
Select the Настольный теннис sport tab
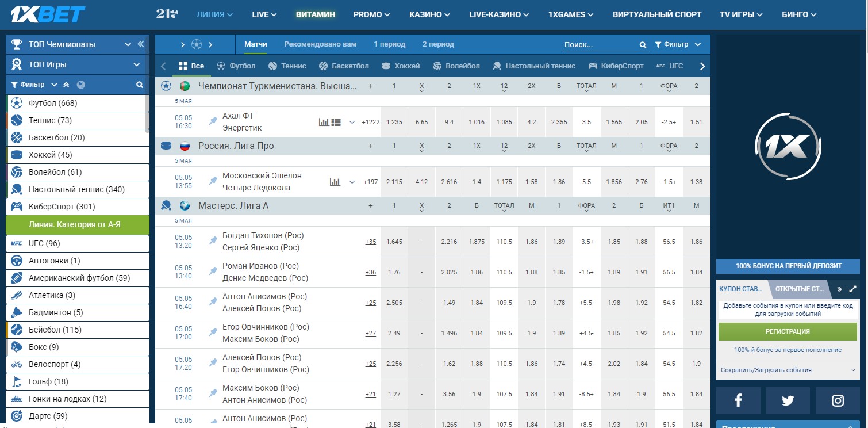pos(534,66)
